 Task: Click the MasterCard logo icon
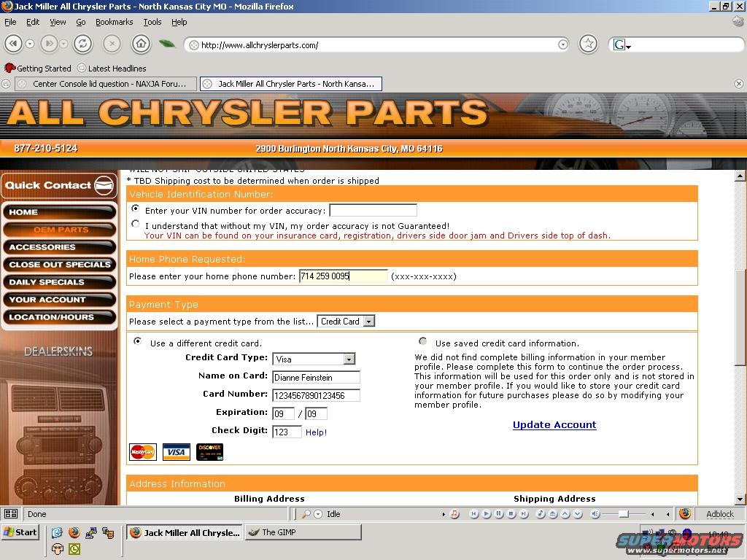(x=143, y=452)
